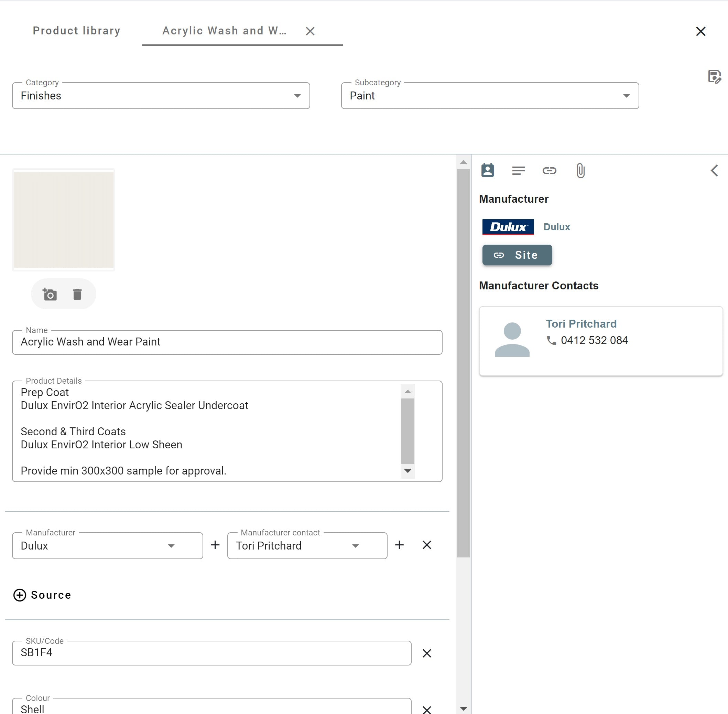Viewport: 728px width, 714px height.
Task: Add new manufacturer plus icon
Action: (215, 545)
